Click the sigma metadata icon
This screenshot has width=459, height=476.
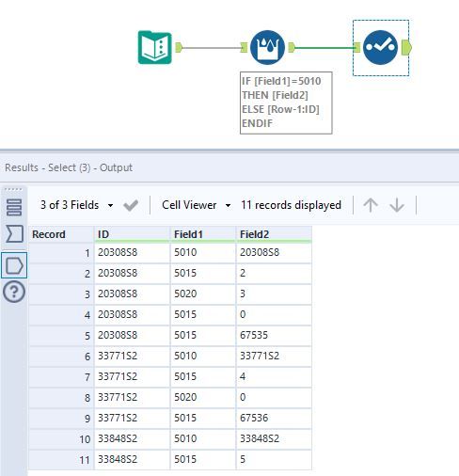tap(14, 233)
